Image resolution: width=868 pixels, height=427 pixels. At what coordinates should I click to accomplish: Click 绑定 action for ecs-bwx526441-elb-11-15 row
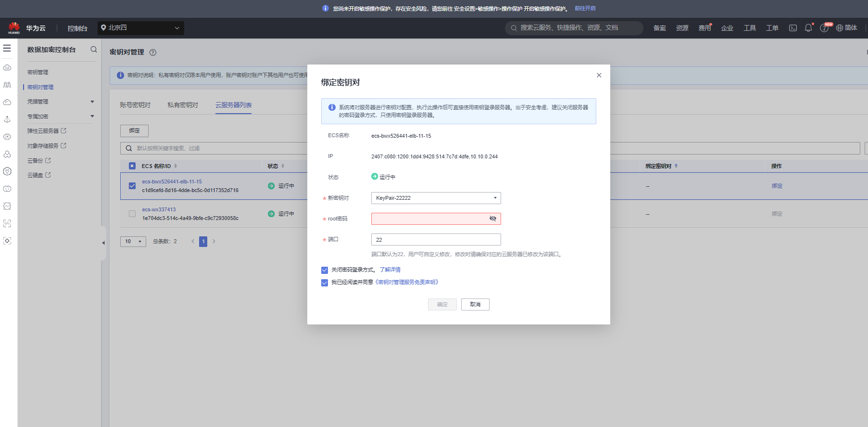point(777,186)
